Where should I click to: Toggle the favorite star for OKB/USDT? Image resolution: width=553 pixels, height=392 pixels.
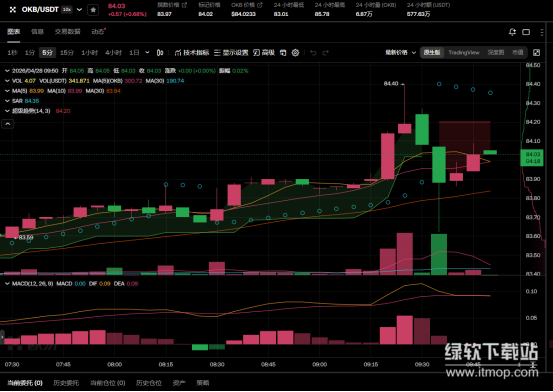93,10
